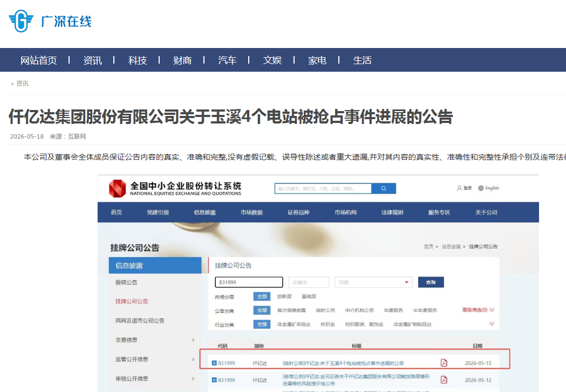Click the English globe icon
566x392 pixels.
[x=481, y=188]
